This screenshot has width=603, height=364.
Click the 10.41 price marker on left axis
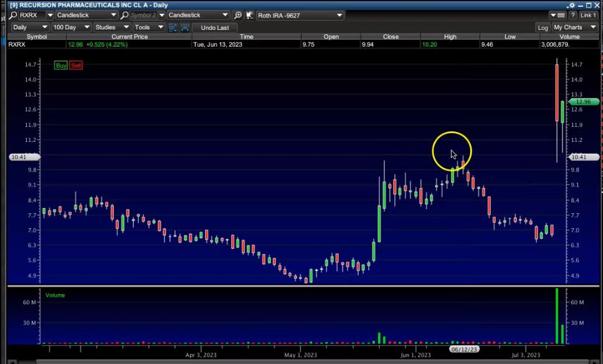pyautogui.click(x=24, y=157)
